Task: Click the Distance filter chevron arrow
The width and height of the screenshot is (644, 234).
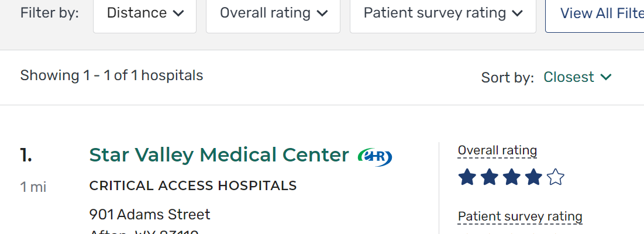Action: 178,13
